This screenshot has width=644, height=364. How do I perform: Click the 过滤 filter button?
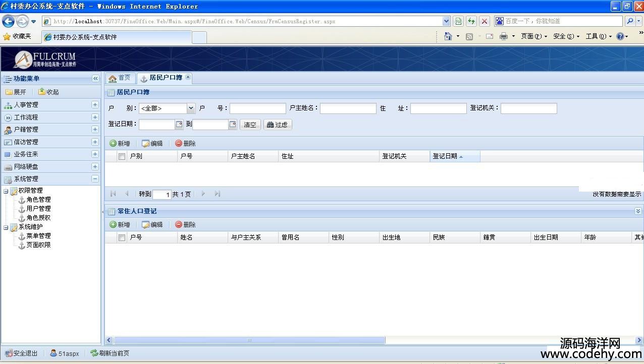(278, 125)
